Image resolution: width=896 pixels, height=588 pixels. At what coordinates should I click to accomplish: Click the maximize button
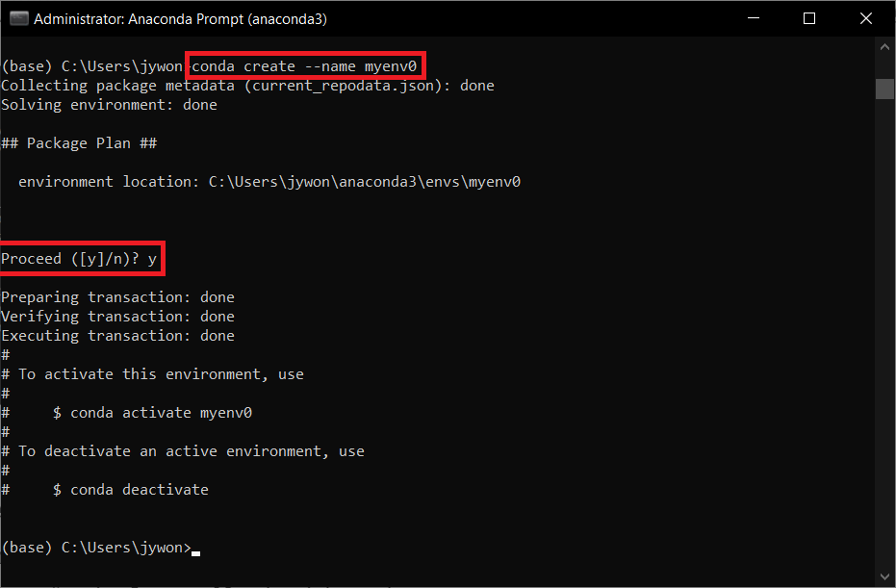tap(809, 17)
